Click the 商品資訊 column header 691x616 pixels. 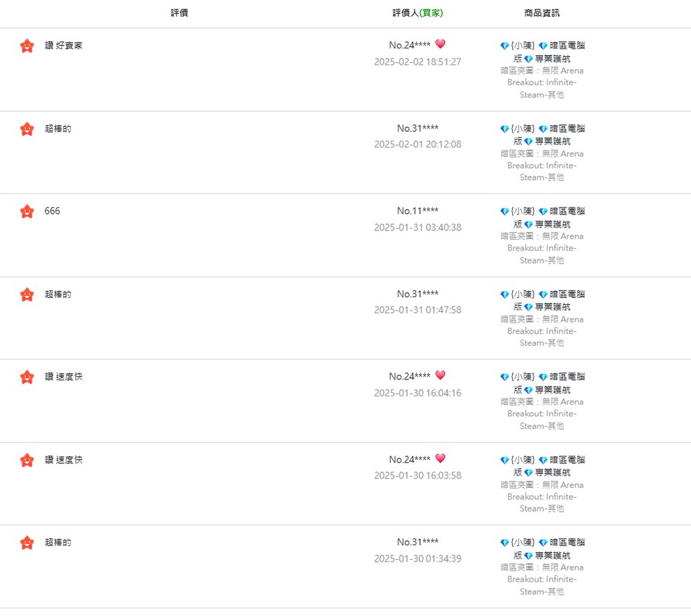point(542,13)
